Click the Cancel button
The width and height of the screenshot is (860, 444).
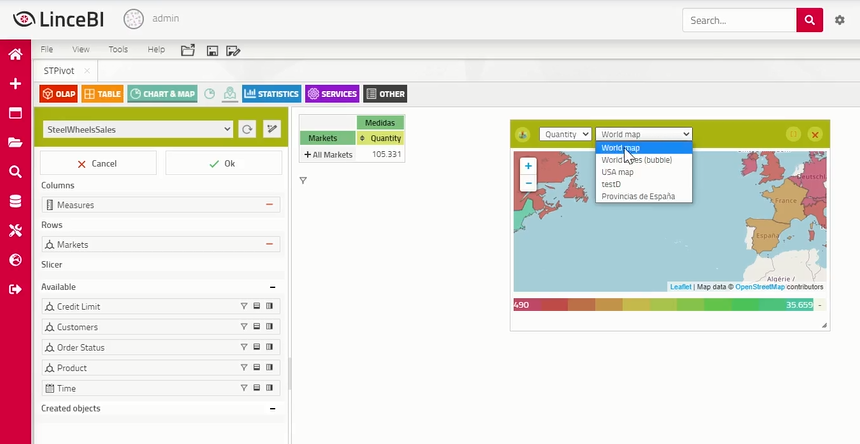coord(98,163)
